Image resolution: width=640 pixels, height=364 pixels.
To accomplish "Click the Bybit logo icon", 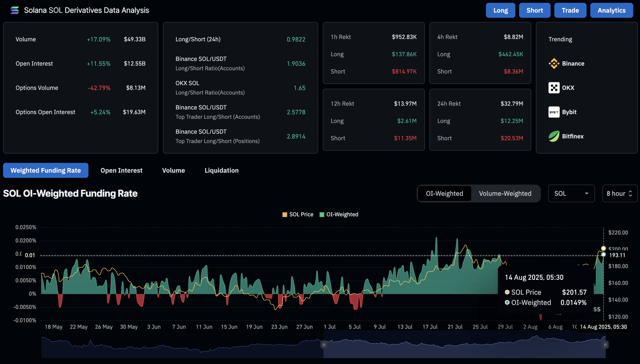I will tap(554, 112).
